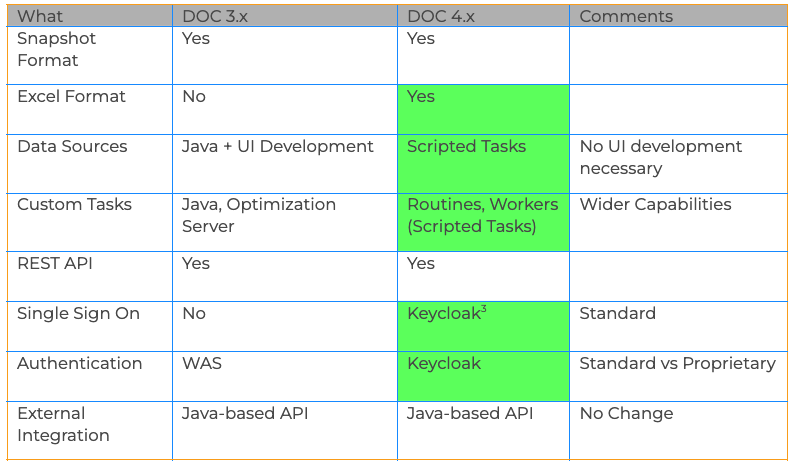Viewport: 796px width, 467px height.
Task: Select the 'DOC 3.x' header cell
Action: click(285, 16)
